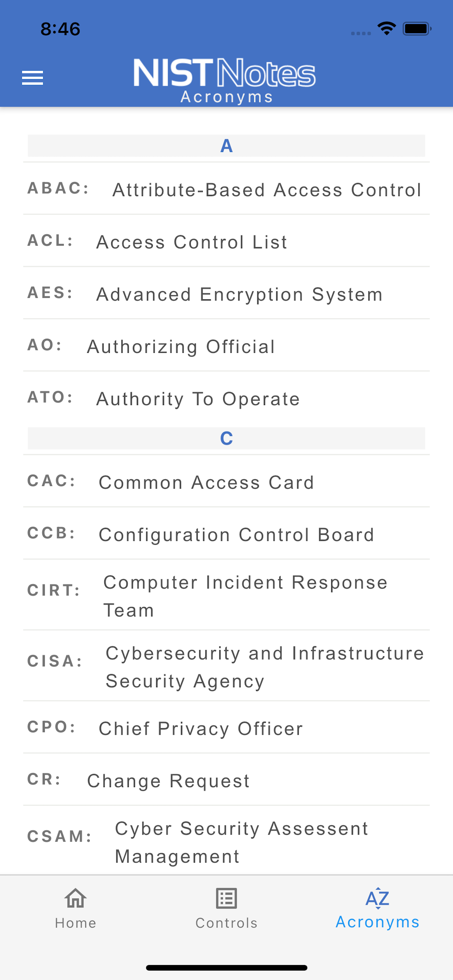Image resolution: width=453 pixels, height=980 pixels.
Task: Select the AZ Acronyms icon
Action: point(377,898)
